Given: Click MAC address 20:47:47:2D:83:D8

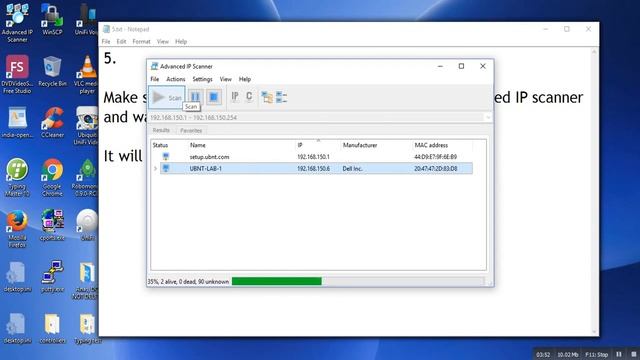Looking at the screenshot, I should click(435, 169).
